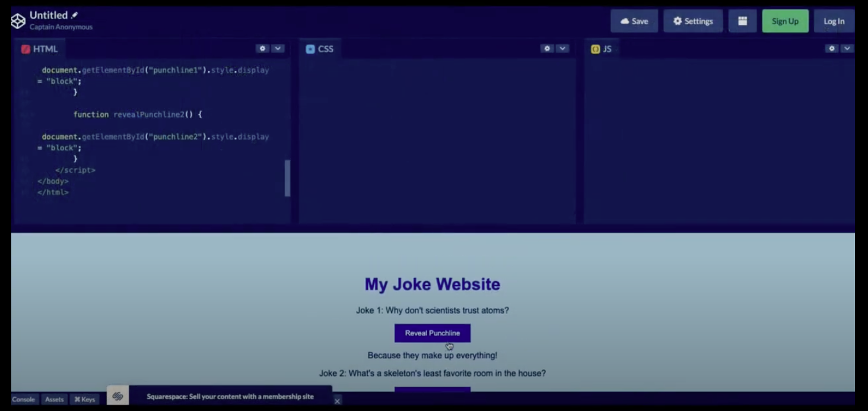Click the 'function revealPunchline2()' code line
Screen dimensions: 868x411
[x=138, y=115]
